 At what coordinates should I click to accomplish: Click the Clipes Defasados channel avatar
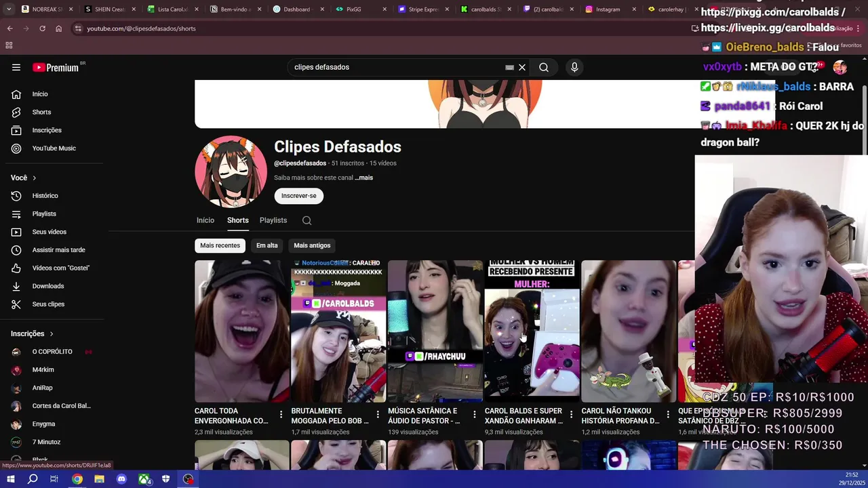click(231, 171)
